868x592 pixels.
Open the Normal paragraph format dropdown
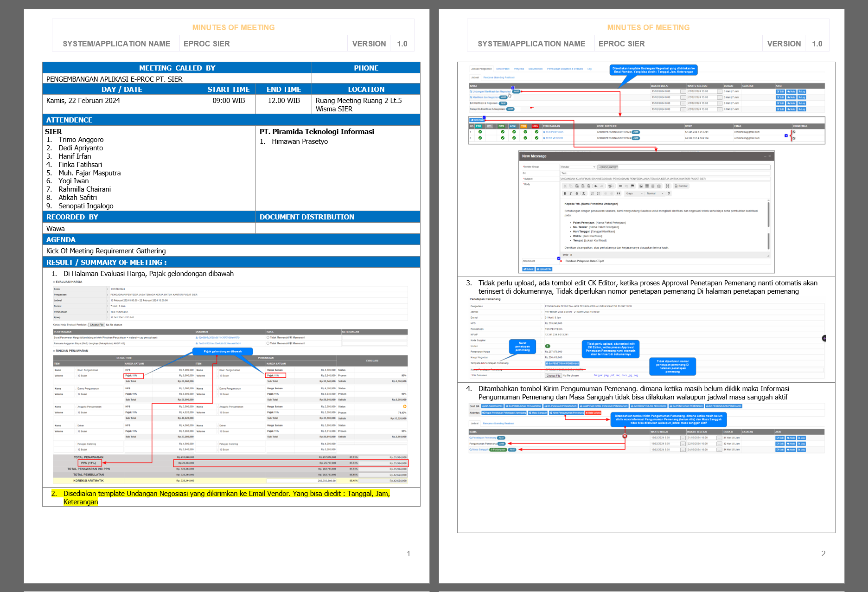[654, 193]
